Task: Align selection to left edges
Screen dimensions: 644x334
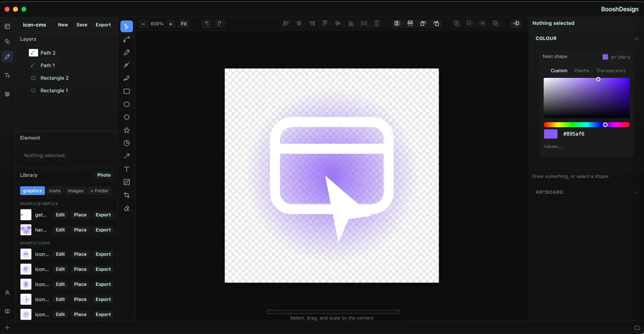Action: (286, 23)
